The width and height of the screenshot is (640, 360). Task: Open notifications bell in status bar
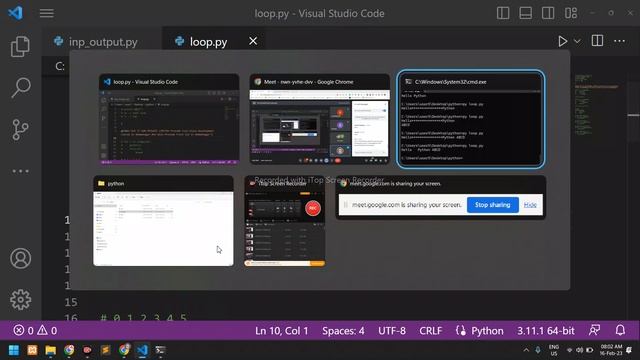(x=620, y=330)
